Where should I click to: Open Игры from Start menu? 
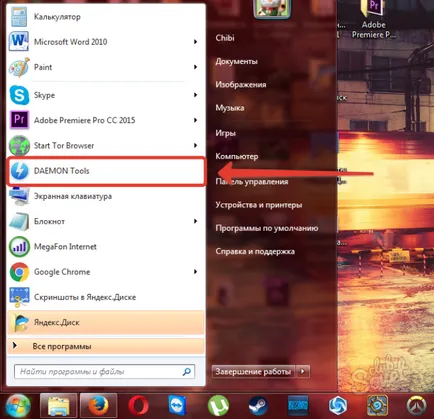click(x=226, y=133)
